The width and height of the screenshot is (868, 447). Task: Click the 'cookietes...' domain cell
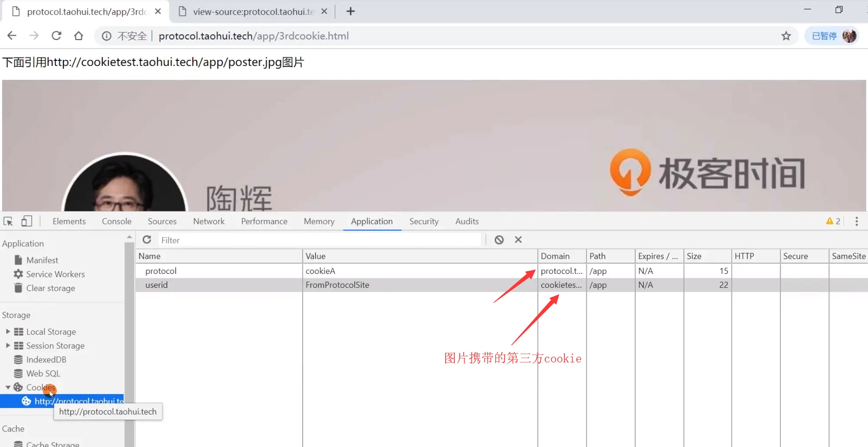click(x=562, y=285)
